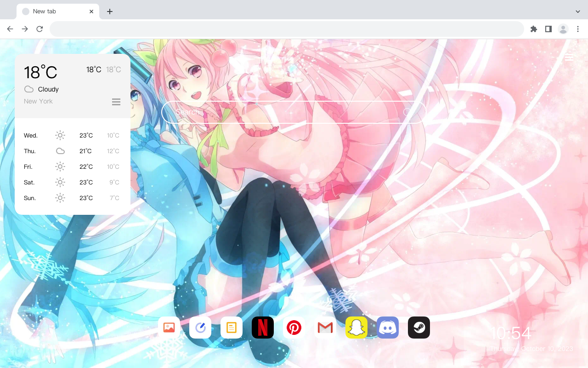Click the 9°C low for Saturday
588x368 pixels.
[114, 182]
